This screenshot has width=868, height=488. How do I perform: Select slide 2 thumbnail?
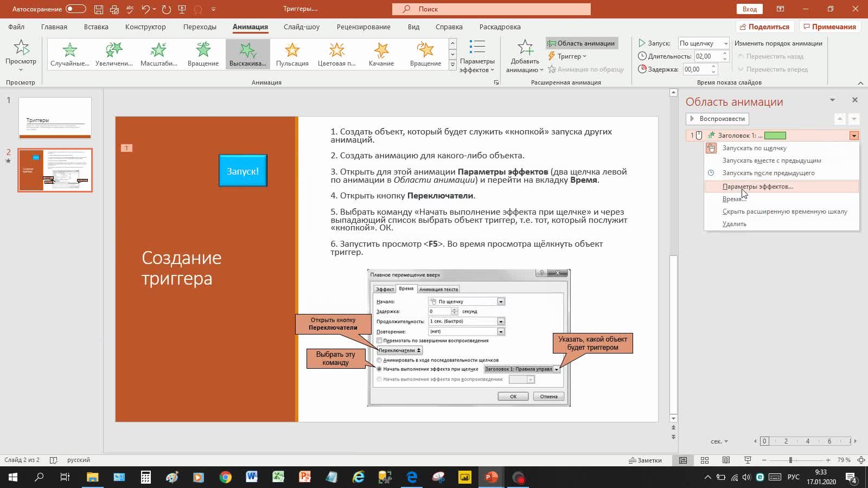(55, 170)
